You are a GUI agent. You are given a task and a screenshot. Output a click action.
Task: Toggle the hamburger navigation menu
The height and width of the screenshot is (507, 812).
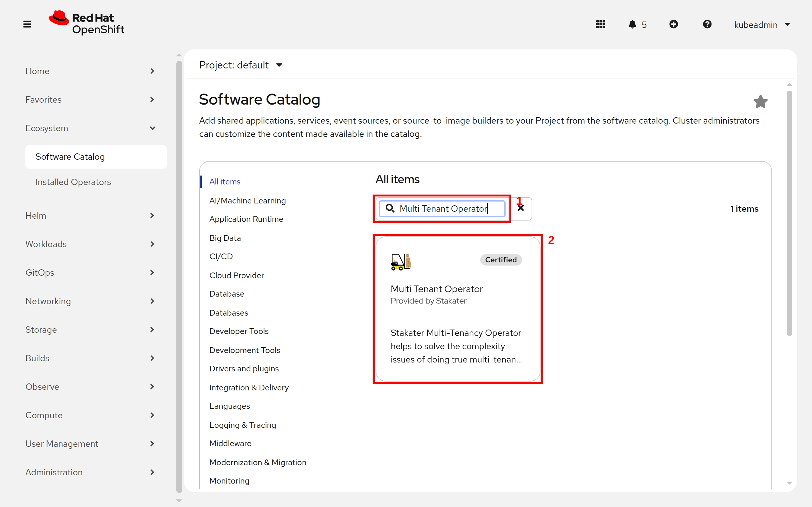click(x=27, y=24)
